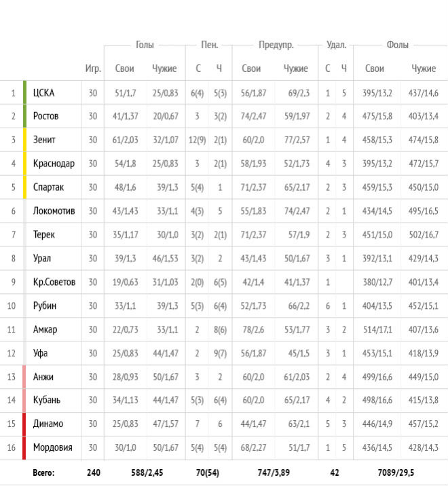Image resolution: width=448 pixels, height=486 pixels.
Task: Click on Краснодар in the table
Action: (54, 164)
